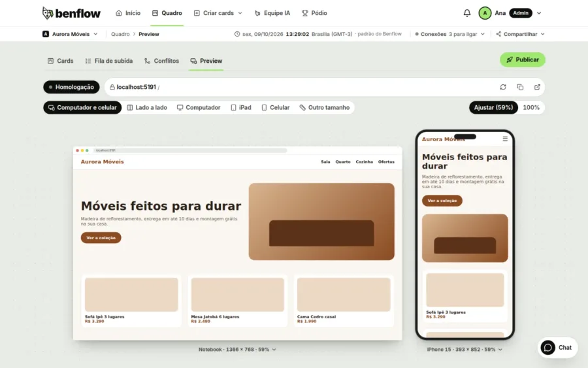Switch to the Conflitos tab

(x=161, y=61)
